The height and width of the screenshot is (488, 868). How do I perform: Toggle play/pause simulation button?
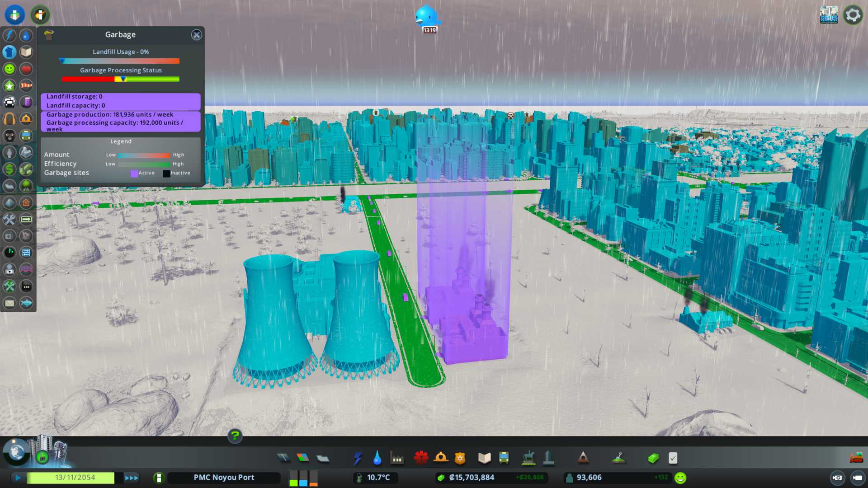(x=18, y=478)
